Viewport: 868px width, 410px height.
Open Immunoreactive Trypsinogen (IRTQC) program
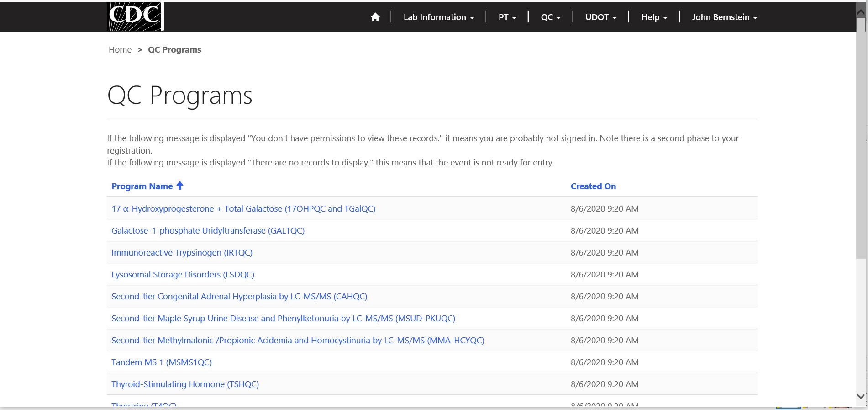pos(182,253)
